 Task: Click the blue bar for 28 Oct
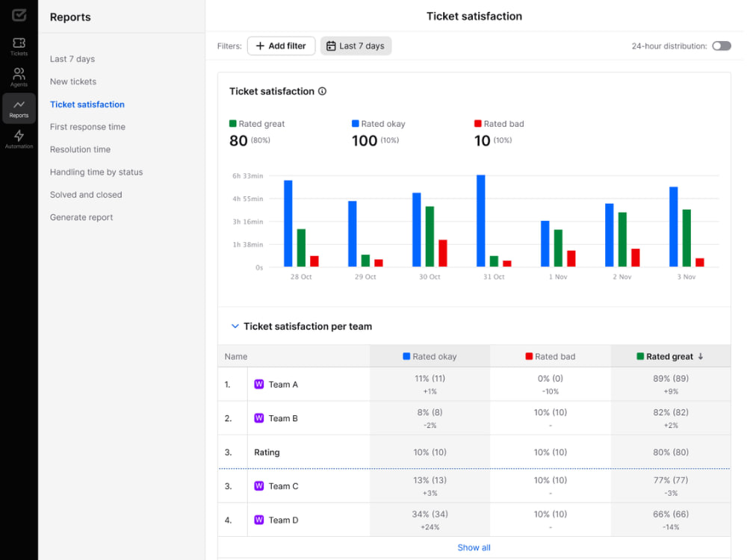(x=288, y=223)
